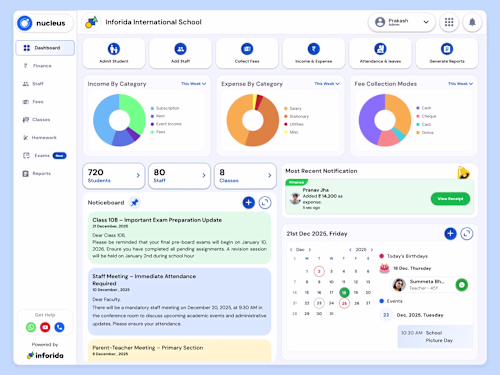This screenshot has width=500, height=375.
Task: Select date 2 on the calendar
Action: point(319,271)
